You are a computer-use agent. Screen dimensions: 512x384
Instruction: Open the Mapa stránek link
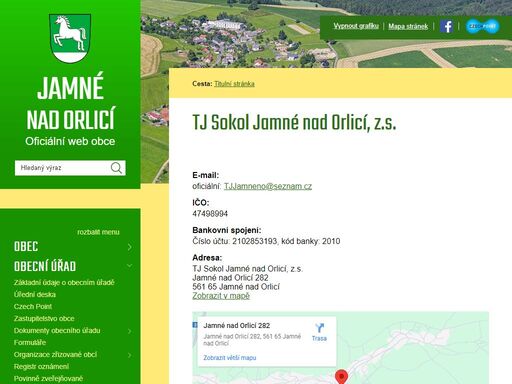pyautogui.click(x=408, y=26)
